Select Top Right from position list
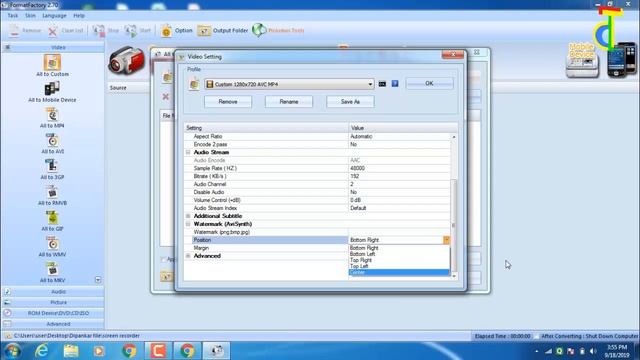Viewport: 640px width, 360px height. click(x=399, y=260)
